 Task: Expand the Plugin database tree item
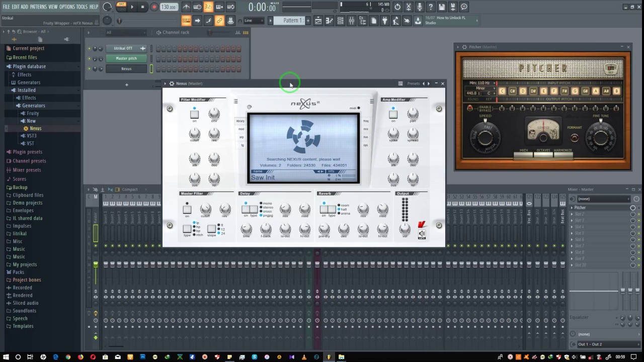point(29,66)
